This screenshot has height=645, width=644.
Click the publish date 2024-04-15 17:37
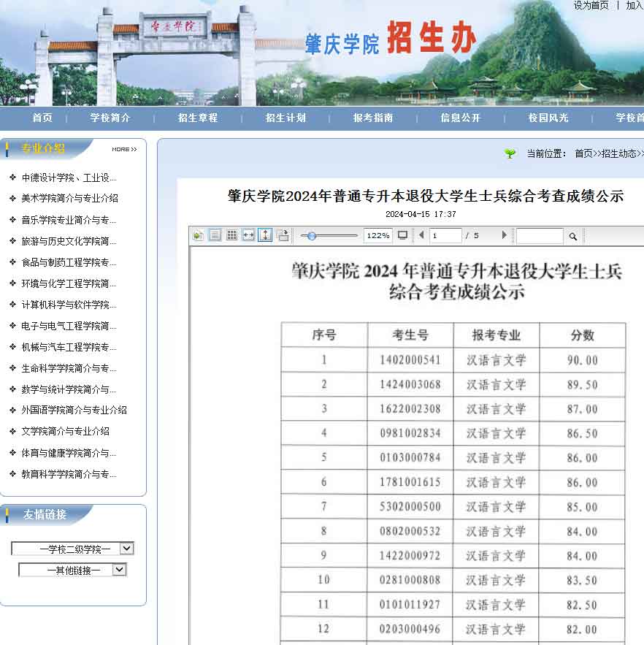[421, 214]
